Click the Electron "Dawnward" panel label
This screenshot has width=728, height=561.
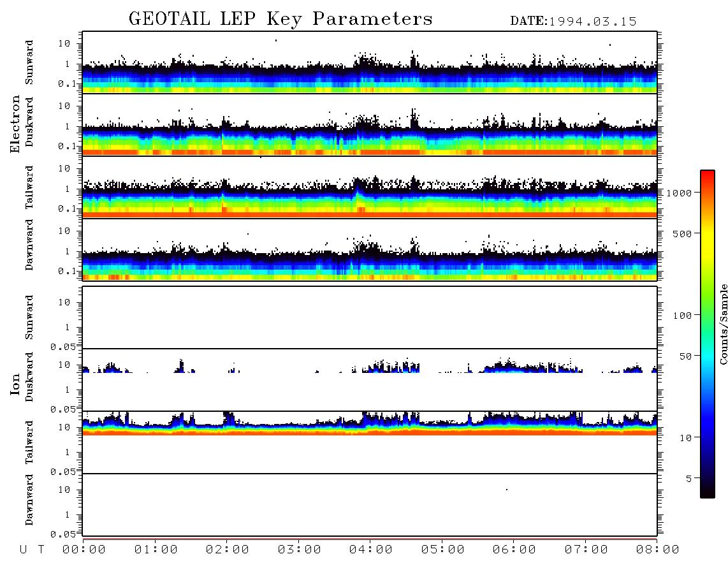29,245
